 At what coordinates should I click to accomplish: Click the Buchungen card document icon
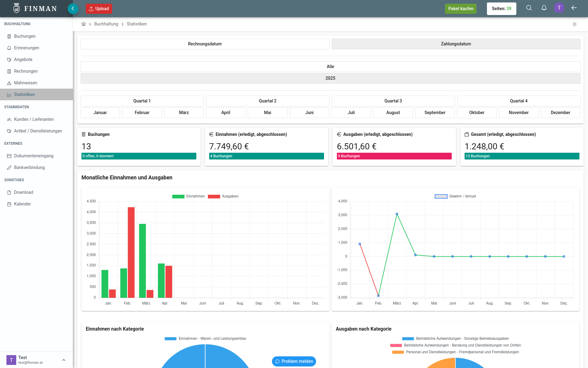84,134
